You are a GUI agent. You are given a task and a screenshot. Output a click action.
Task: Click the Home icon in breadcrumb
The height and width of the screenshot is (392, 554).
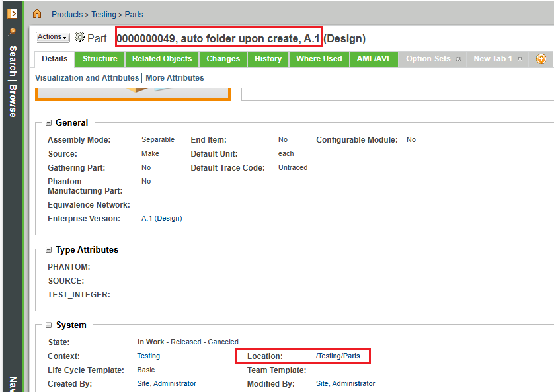pos(37,14)
